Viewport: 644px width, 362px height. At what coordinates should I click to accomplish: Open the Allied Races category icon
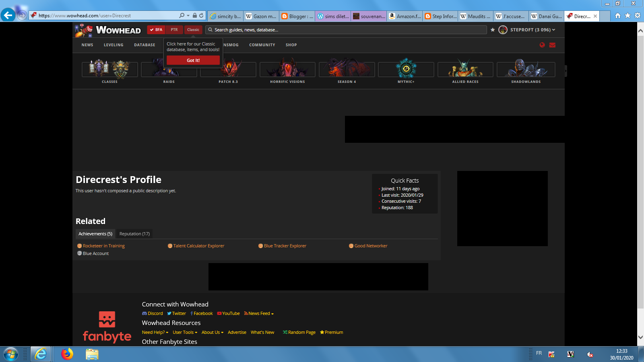(465, 69)
